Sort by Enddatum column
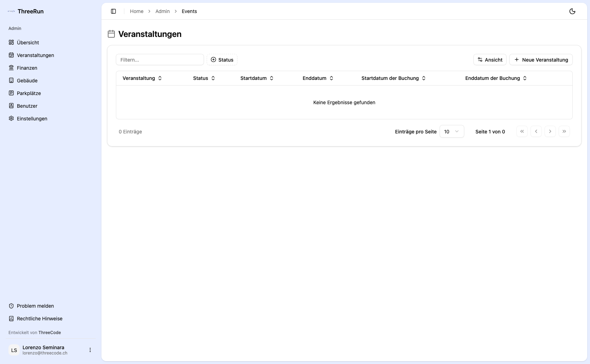Viewport: 590px width, 364px height. [x=318, y=78]
